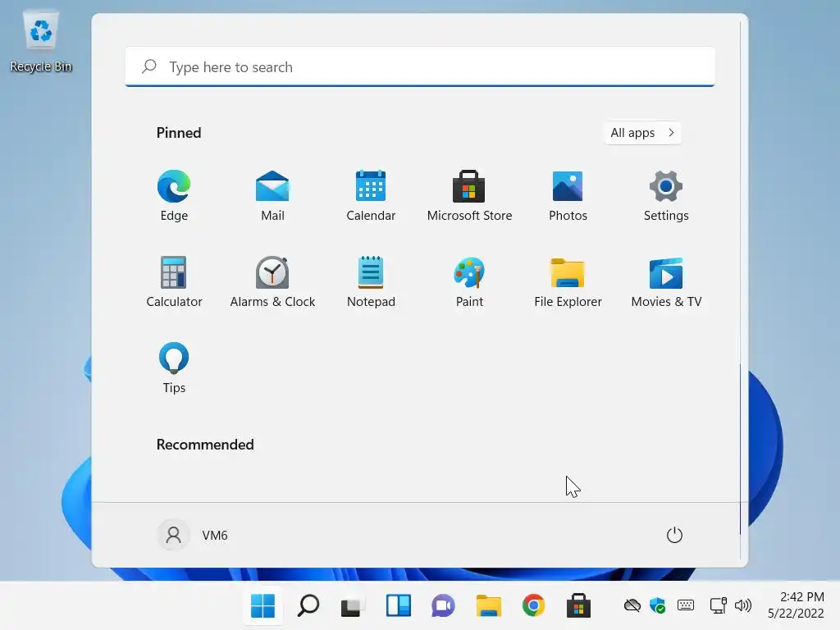The image size is (840, 630).
Task: Open network status tray icon
Action: click(x=718, y=606)
